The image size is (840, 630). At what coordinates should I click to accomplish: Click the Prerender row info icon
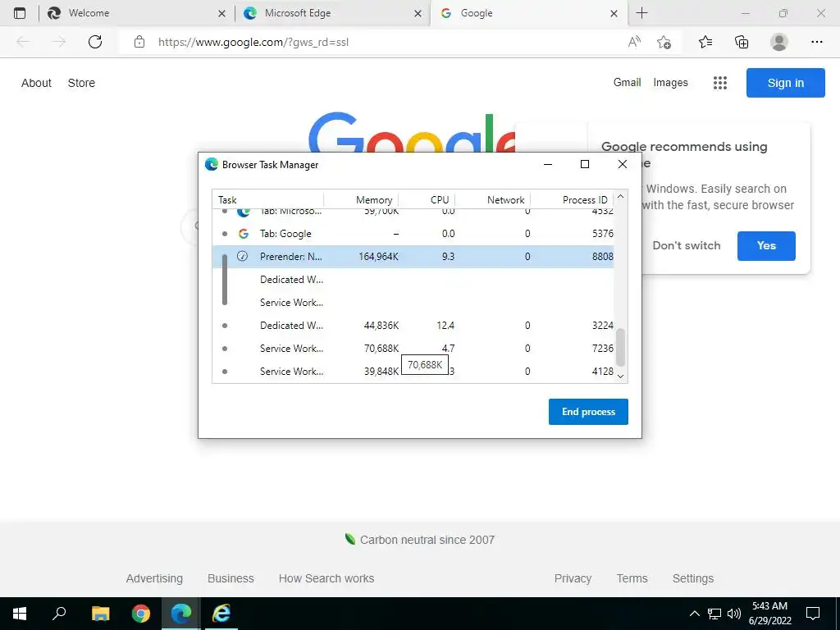pyautogui.click(x=243, y=256)
